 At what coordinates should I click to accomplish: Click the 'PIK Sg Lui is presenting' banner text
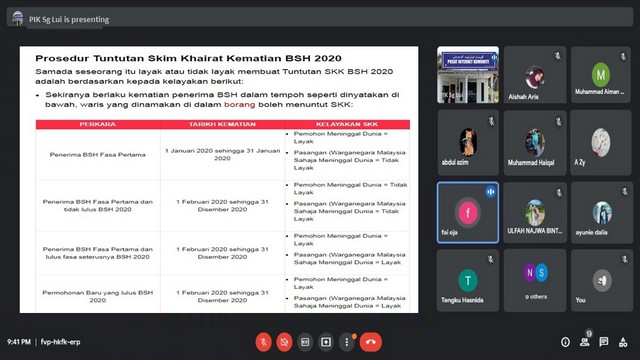pyautogui.click(x=69, y=19)
